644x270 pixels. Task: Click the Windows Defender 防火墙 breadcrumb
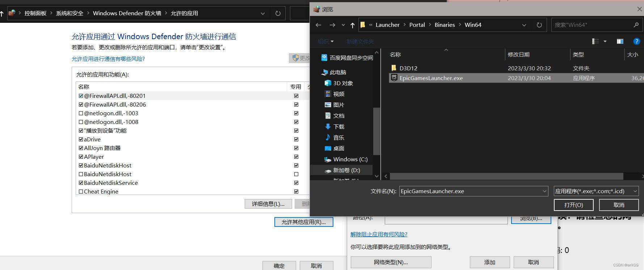point(127,13)
